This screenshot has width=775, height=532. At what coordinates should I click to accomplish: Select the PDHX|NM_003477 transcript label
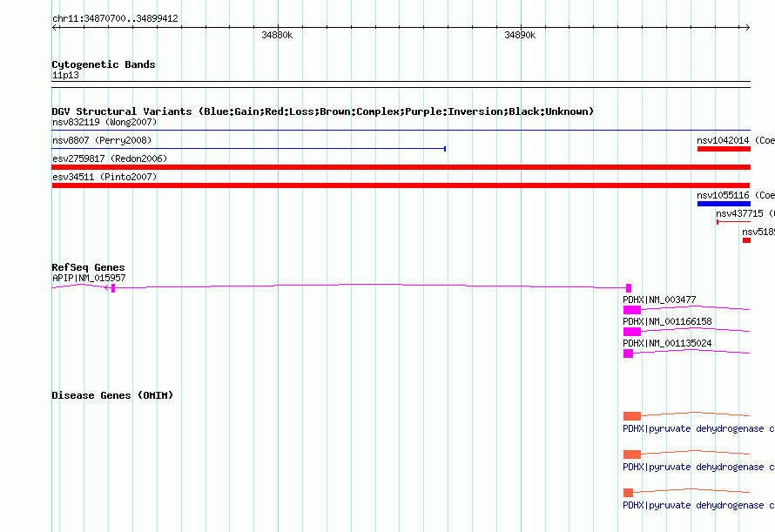click(x=659, y=300)
